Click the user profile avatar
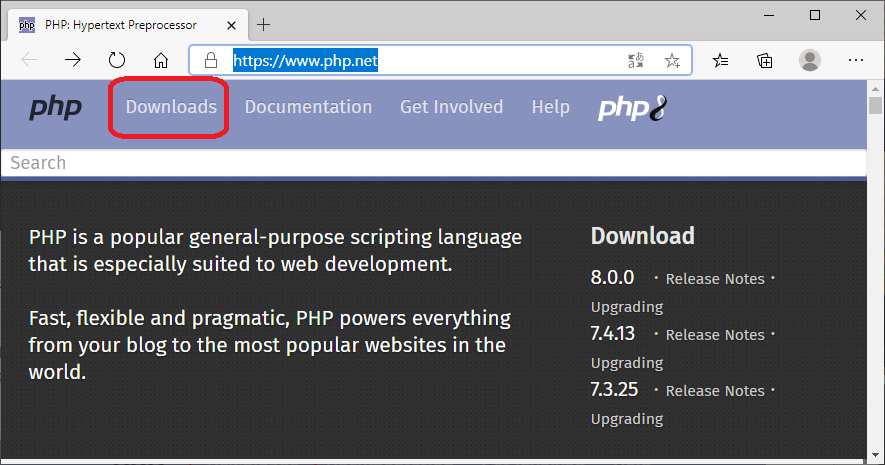The width and height of the screenshot is (885, 465). 810,60
